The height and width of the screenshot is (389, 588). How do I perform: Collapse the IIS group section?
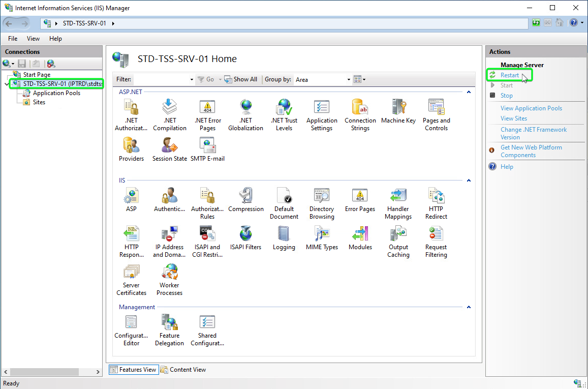[x=469, y=181]
